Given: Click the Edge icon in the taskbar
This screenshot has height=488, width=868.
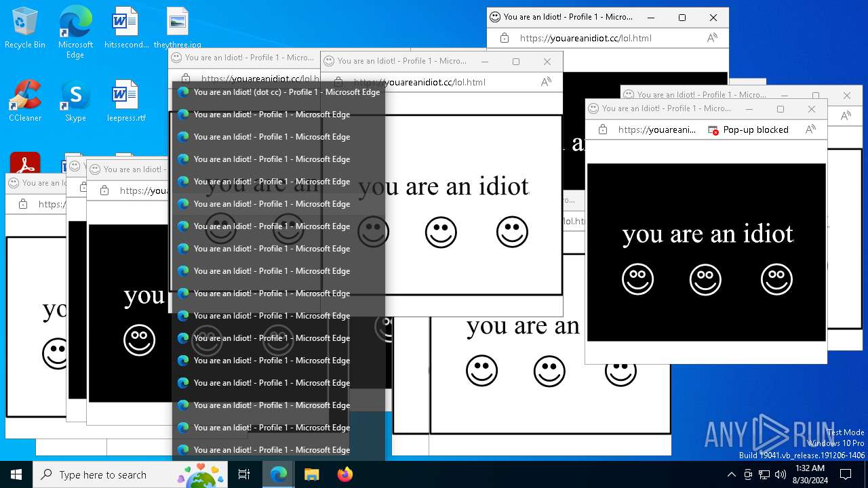Looking at the screenshot, I should [279, 474].
